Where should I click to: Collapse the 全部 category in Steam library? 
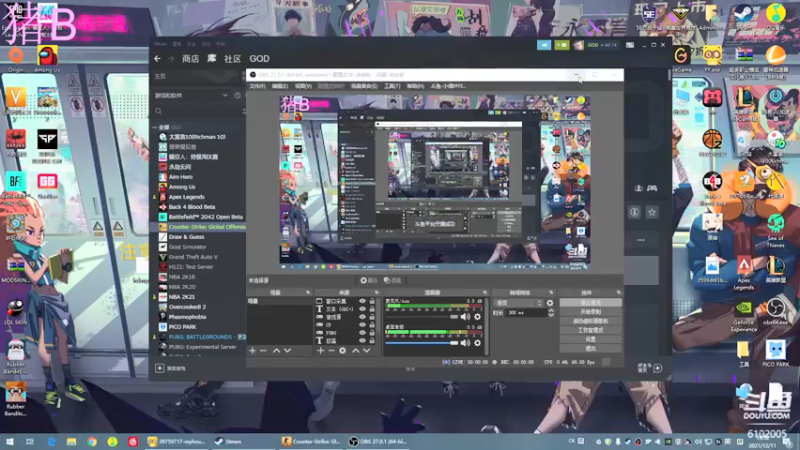(x=155, y=127)
